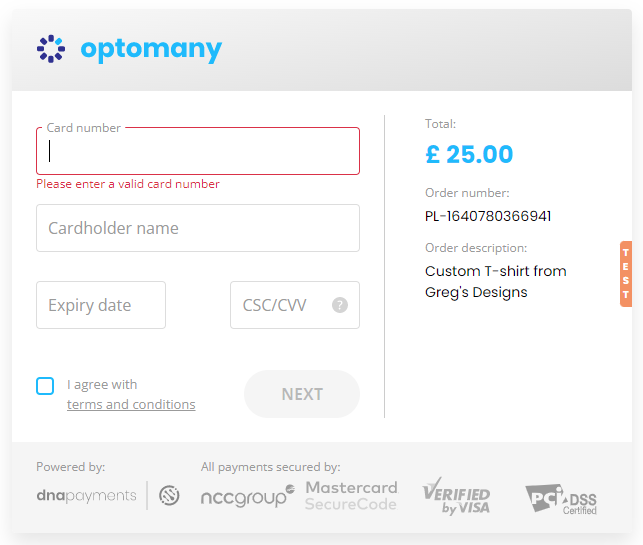Image resolution: width=643 pixels, height=545 pixels.
Task: Click the CSC/CVV input field
Action: click(x=295, y=305)
